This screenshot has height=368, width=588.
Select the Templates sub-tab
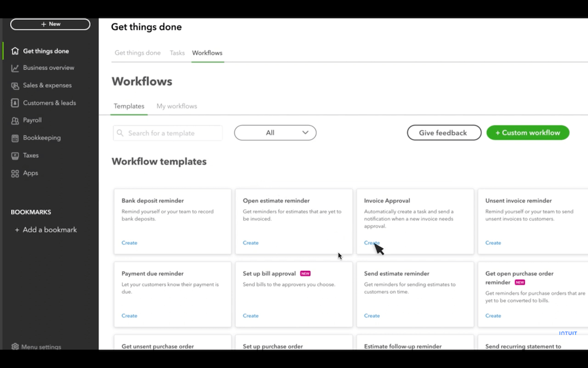click(129, 106)
